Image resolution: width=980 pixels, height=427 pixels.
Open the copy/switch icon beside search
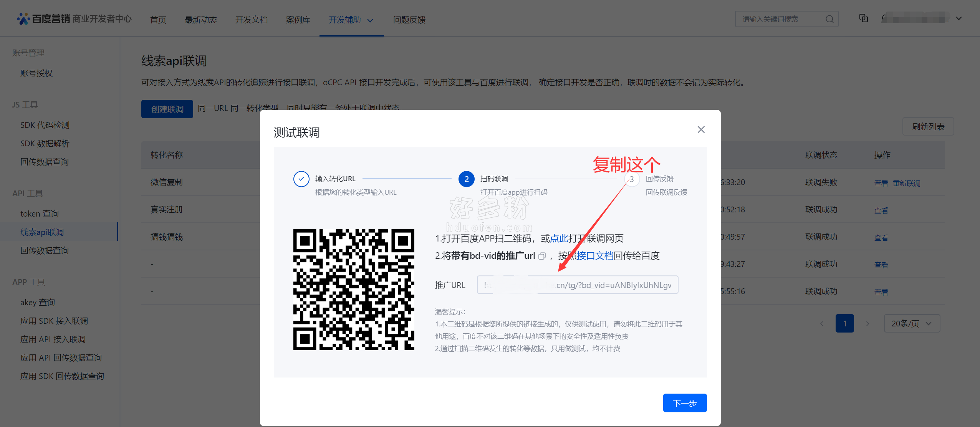point(864,18)
